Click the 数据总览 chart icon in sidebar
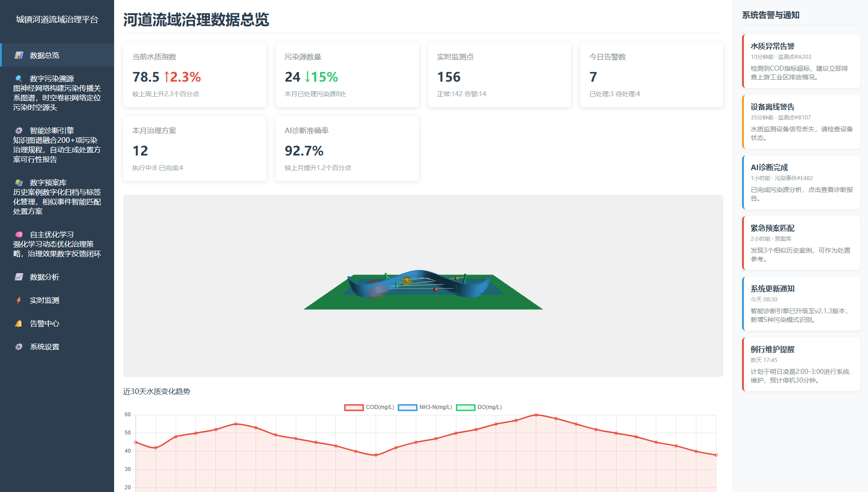This screenshot has height=492, width=868. point(19,55)
